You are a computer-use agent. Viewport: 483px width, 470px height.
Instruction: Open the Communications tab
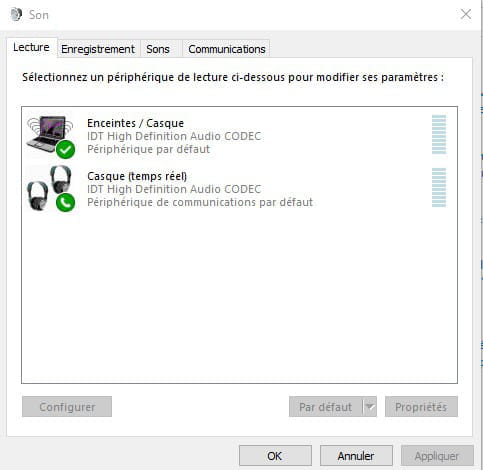(227, 49)
